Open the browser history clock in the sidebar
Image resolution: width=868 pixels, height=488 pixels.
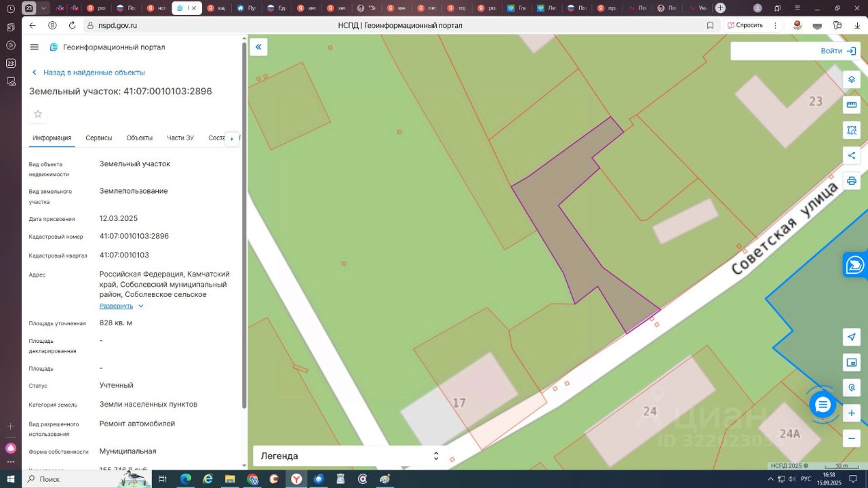click(10, 9)
